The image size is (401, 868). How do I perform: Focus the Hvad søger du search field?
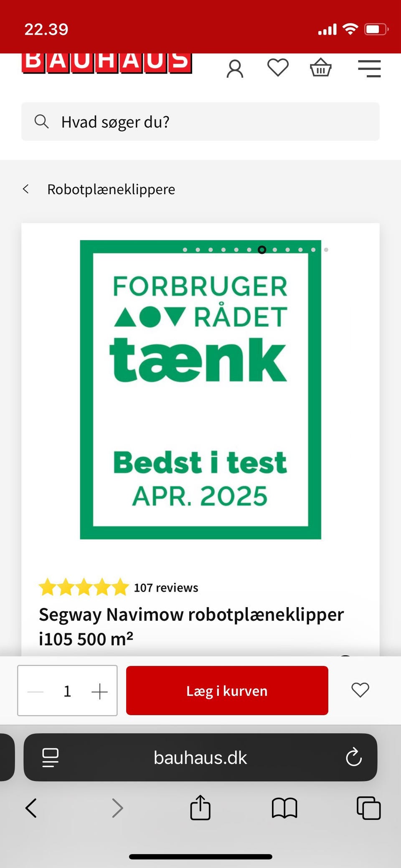(x=200, y=121)
